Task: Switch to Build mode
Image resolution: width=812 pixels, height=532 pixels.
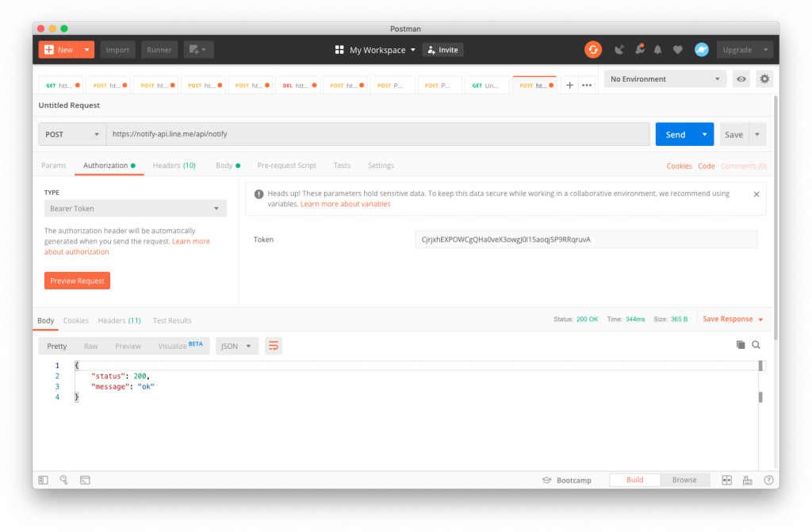Action: coord(634,480)
